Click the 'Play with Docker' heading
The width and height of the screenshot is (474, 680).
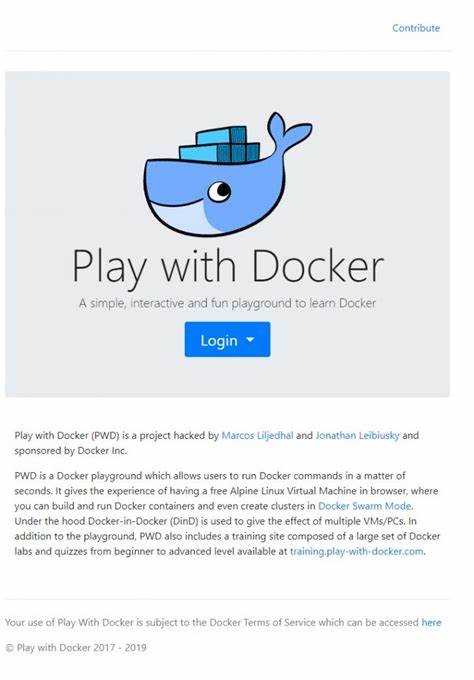[228, 268]
